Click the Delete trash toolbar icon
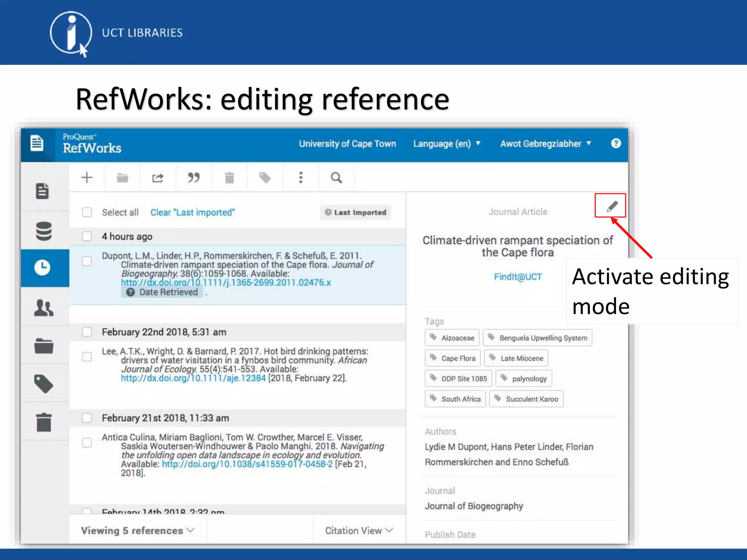The width and height of the screenshot is (747, 560). click(x=229, y=178)
